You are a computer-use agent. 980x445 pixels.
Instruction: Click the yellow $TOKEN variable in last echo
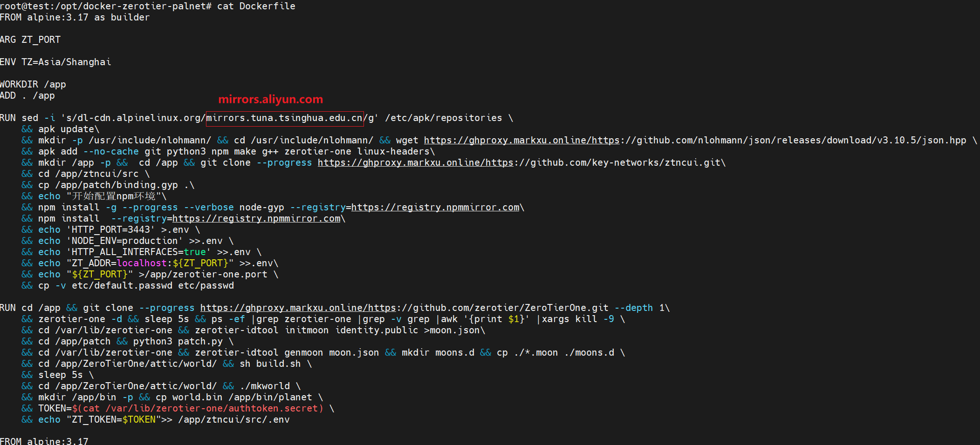[139, 419]
